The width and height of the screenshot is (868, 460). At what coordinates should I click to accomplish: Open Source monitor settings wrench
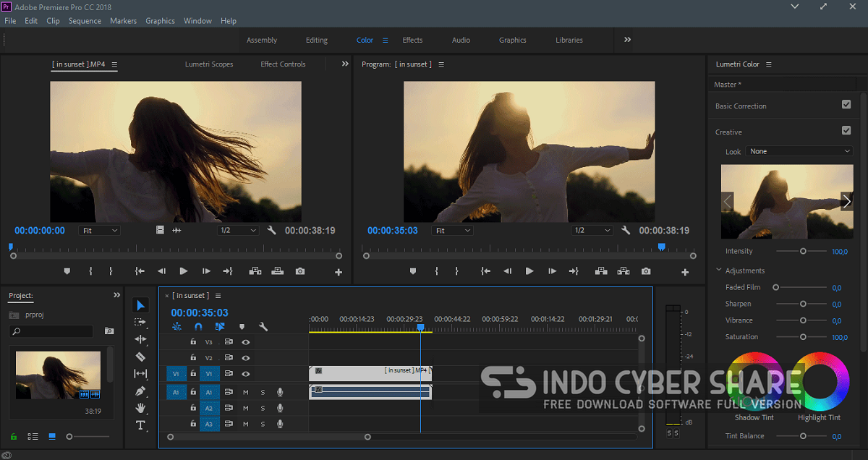click(272, 230)
